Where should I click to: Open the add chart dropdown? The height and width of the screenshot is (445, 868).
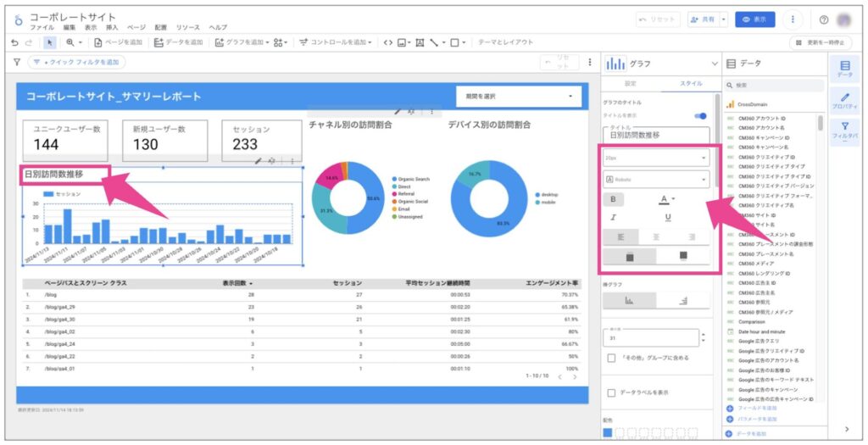point(242,42)
